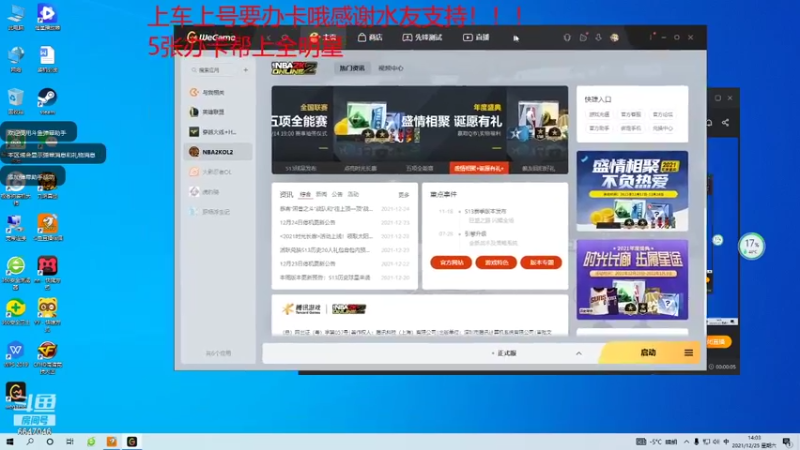The width and height of the screenshot is (800, 450).
Task: Open the notification center in taskbar corner
Action: (x=788, y=442)
